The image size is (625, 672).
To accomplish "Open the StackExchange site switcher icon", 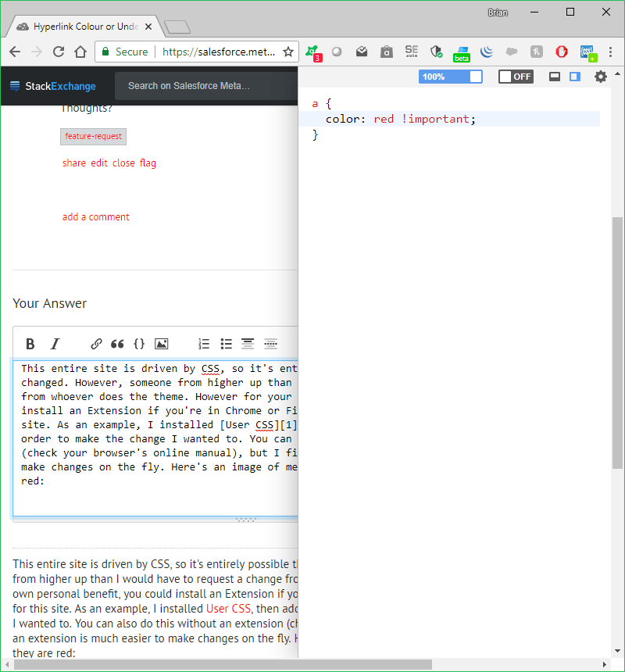I will [13, 86].
